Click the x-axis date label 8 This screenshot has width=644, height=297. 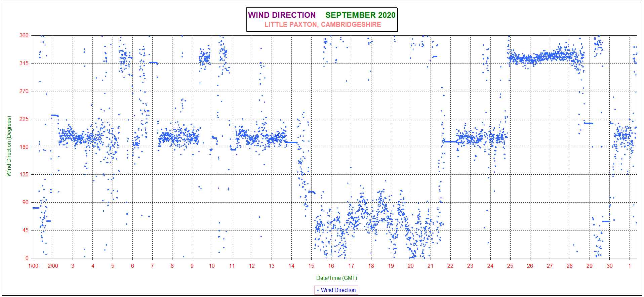172,266
